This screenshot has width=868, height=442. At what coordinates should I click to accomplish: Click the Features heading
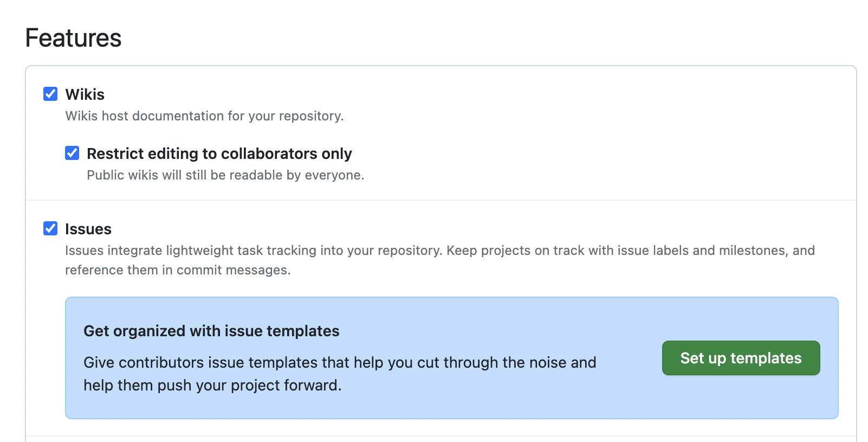[74, 38]
